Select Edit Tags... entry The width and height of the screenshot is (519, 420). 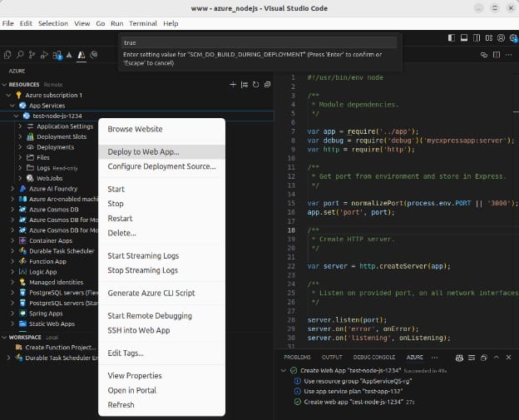pos(161,353)
